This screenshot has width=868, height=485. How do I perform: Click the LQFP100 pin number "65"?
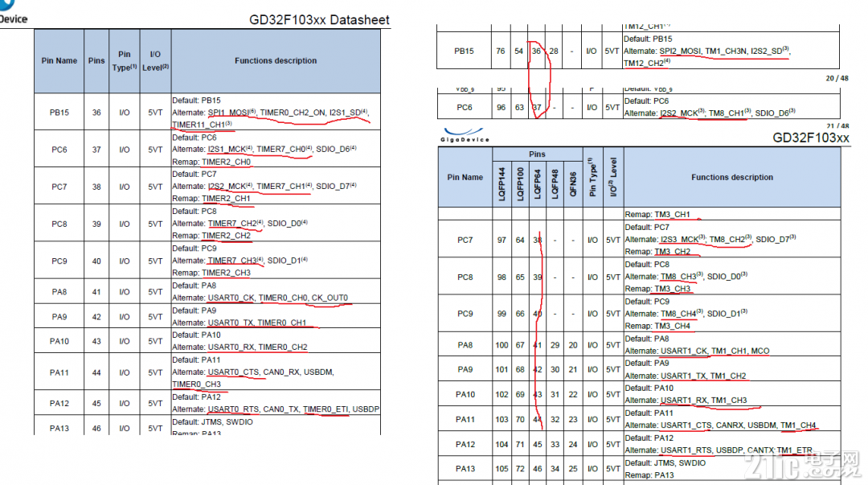[520, 277]
